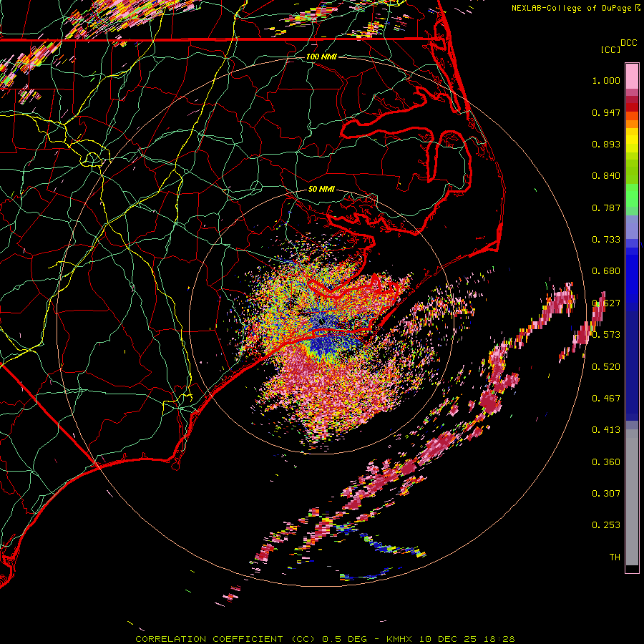Click the 0.787 scale value

[x=606, y=208]
